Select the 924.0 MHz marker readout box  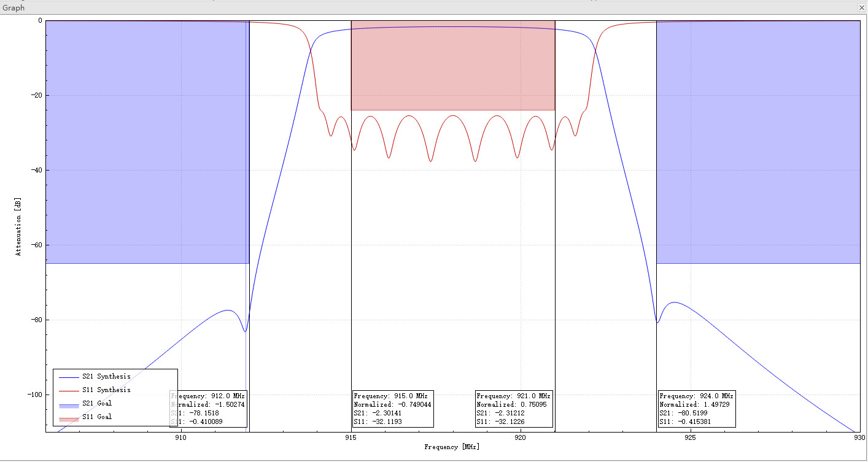(697, 409)
